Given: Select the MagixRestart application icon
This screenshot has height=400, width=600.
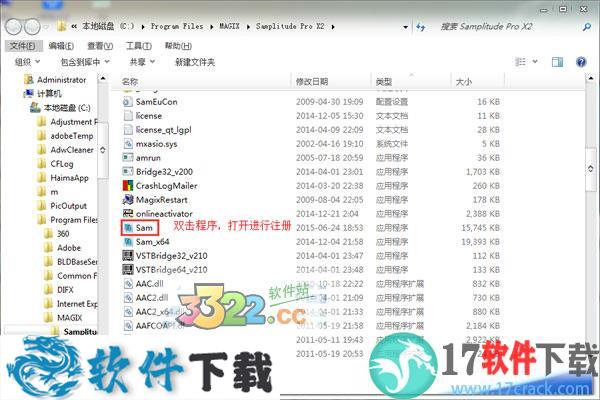Looking at the screenshot, I should point(128,199).
